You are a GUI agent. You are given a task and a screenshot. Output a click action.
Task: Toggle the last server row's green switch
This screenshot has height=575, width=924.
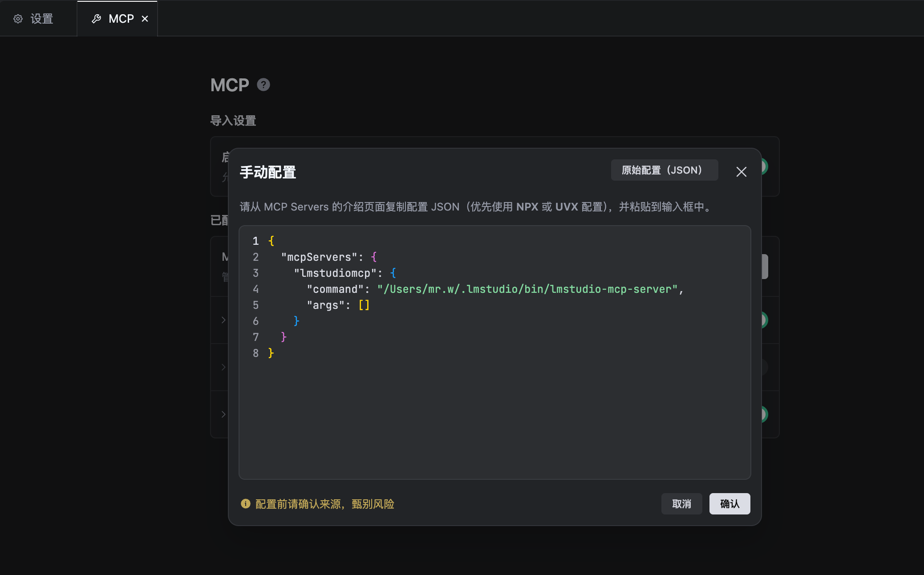(765, 414)
